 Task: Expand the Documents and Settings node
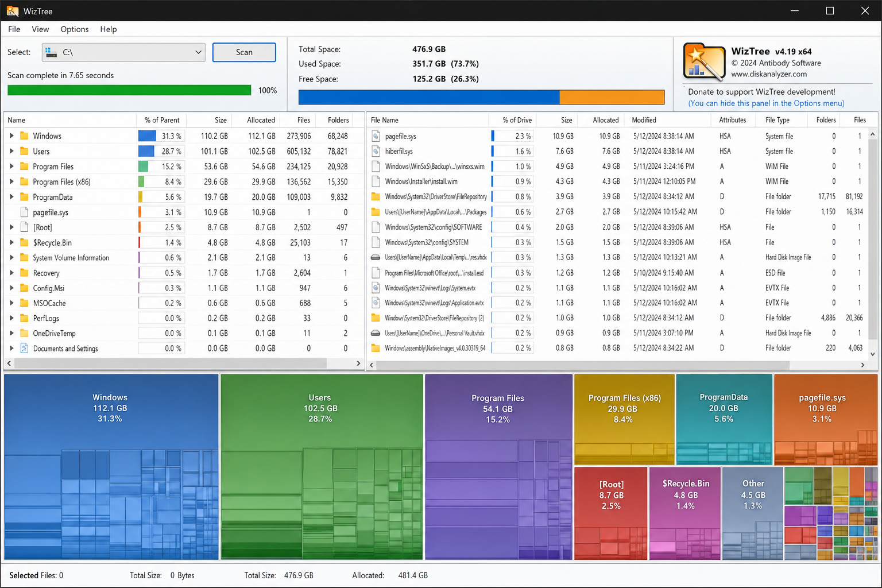[11, 348]
